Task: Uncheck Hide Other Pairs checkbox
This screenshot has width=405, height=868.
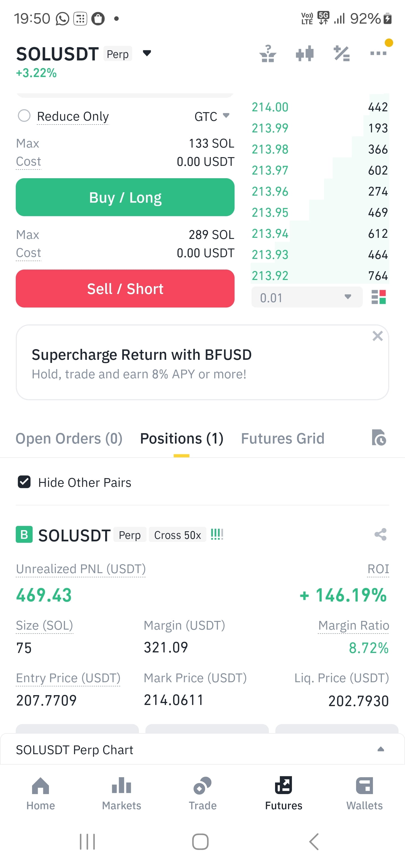Action: point(24,482)
